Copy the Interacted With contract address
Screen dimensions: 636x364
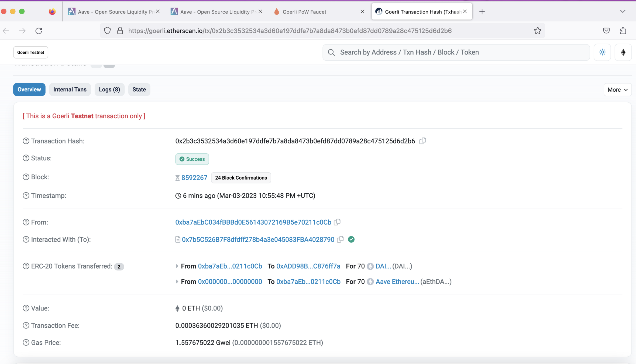coord(340,239)
